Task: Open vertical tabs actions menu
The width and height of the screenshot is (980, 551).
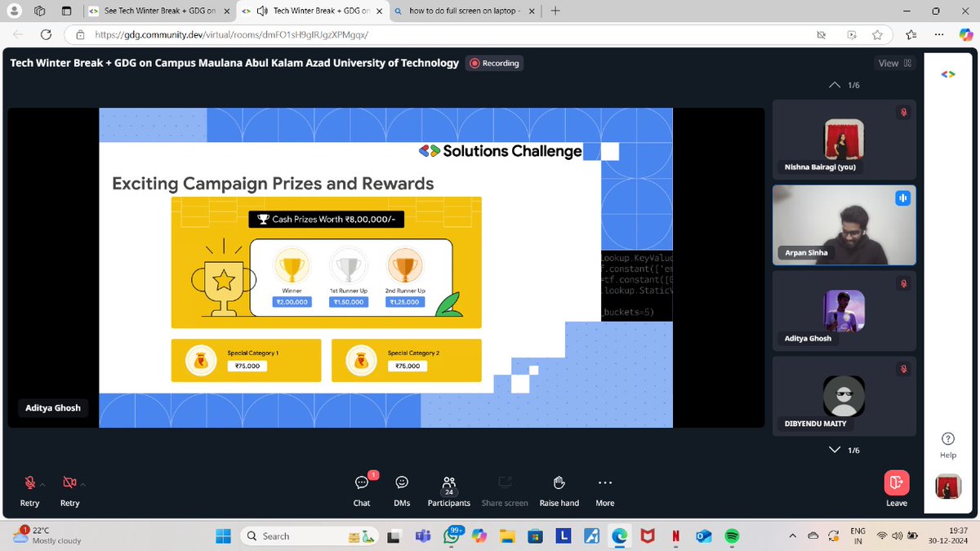Action: click(x=67, y=11)
